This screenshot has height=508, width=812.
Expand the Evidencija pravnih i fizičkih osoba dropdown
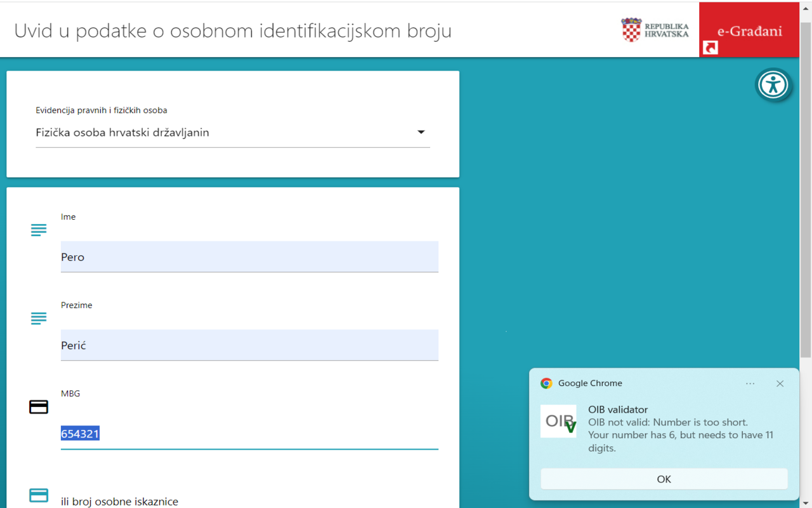pyautogui.click(x=233, y=133)
